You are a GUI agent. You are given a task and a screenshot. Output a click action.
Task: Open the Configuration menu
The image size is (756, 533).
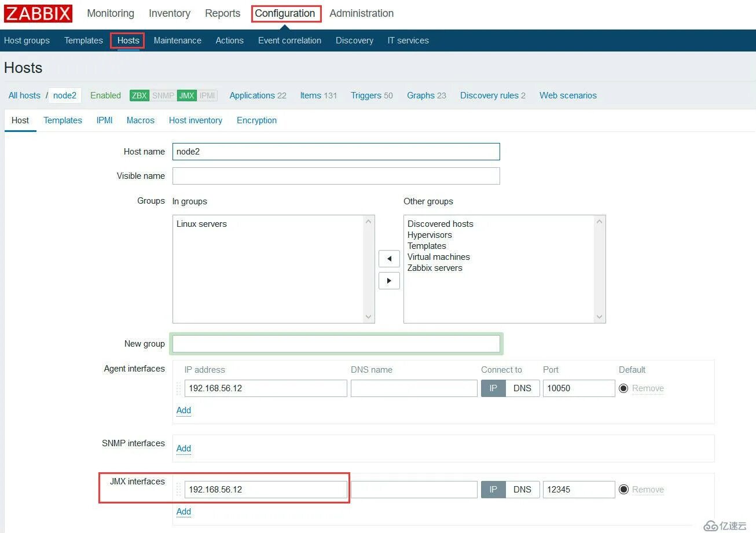(285, 13)
